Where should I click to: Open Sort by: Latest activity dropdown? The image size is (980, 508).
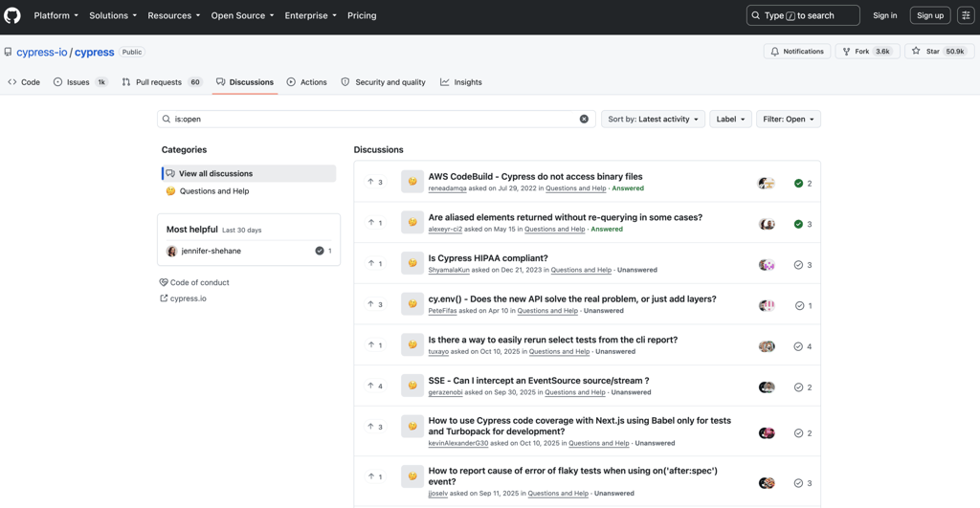pyautogui.click(x=653, y=119)
